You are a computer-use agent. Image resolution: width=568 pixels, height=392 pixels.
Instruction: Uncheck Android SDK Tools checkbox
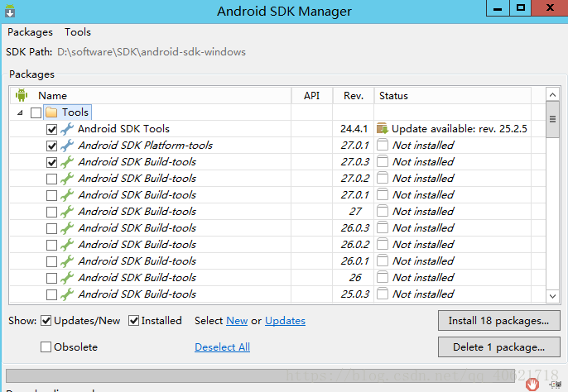(x=51, y=129)
